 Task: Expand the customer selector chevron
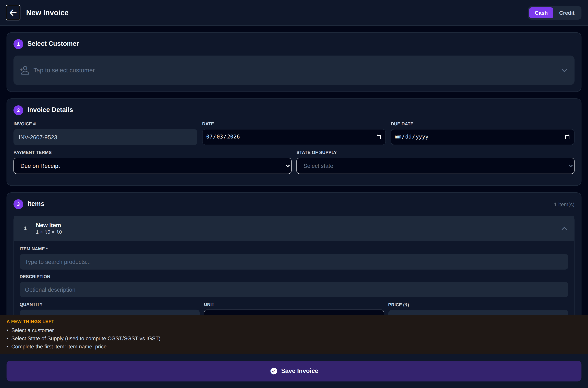pyautogui.click(x=564, y=70)
